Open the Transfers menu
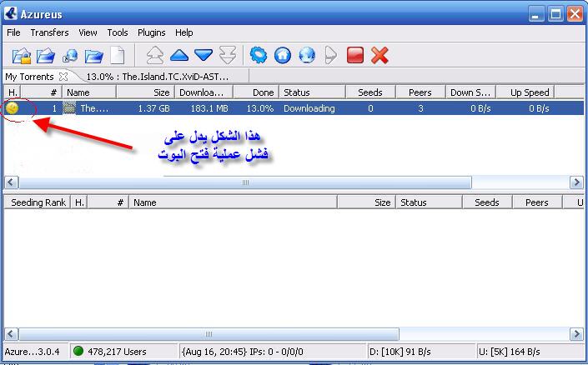 [49, 32]
